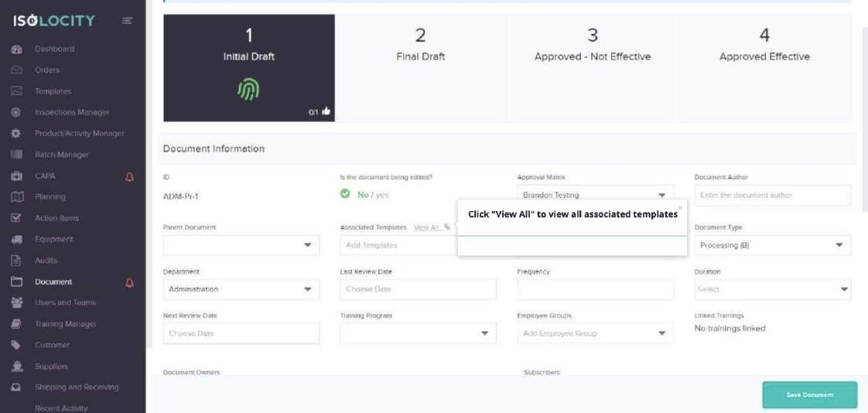Click the Planning map icon

click(16, 197)
